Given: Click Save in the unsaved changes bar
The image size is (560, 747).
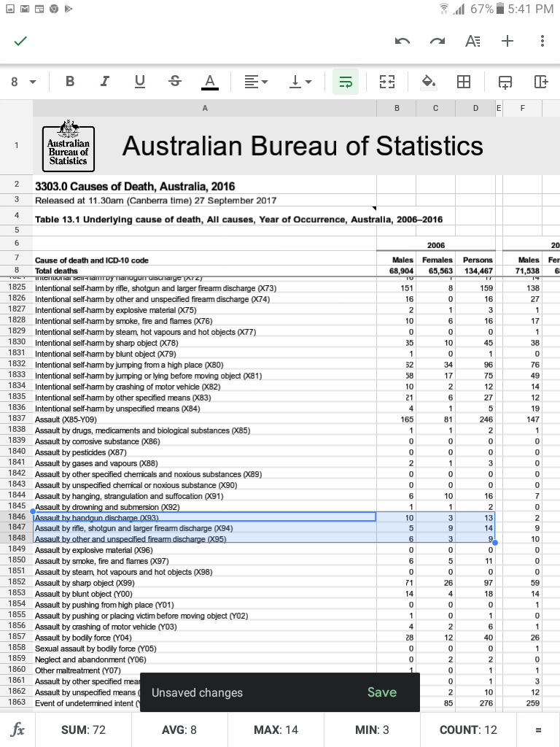Looking at the screenshot, I should coord(382,692).
